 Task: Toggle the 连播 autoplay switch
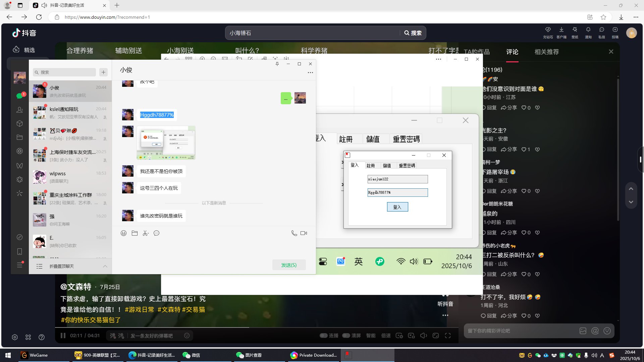324,336
